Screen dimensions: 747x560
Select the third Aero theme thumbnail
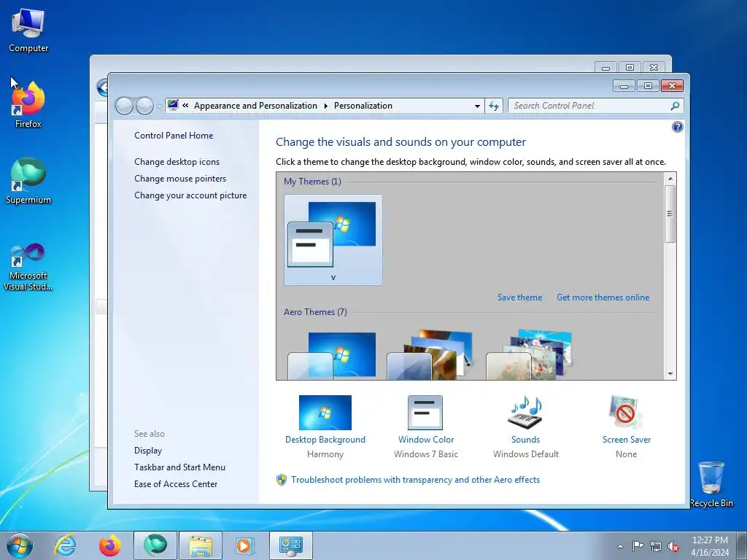[530, 355]
